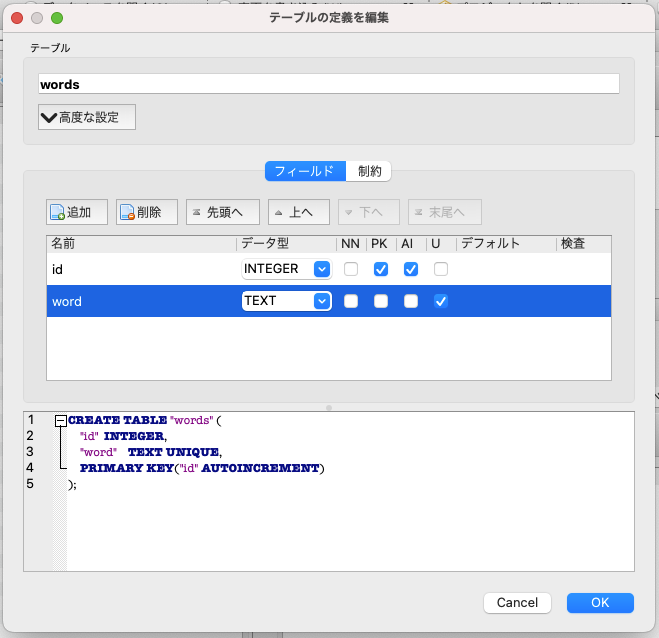Toggle PK checkbox for id row
The height and width of the screenshot is (638, 659).
coord(381,269)
